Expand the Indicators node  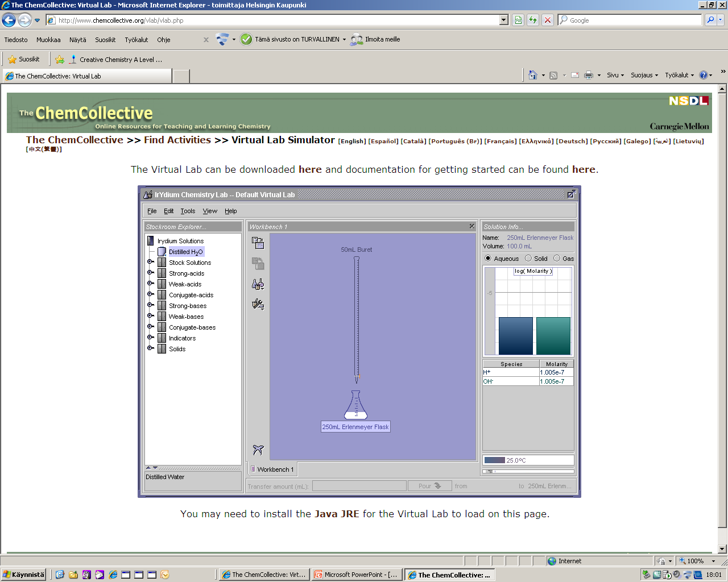[151, 338]
